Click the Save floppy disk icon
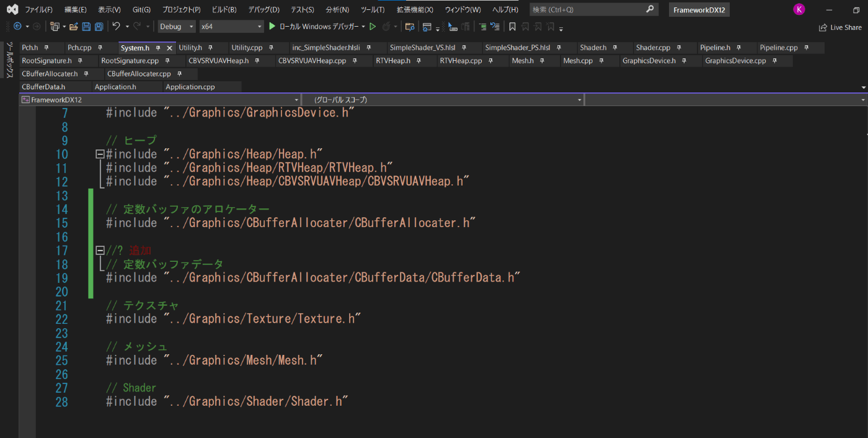868x438 pixels. (x=86, y=27)
